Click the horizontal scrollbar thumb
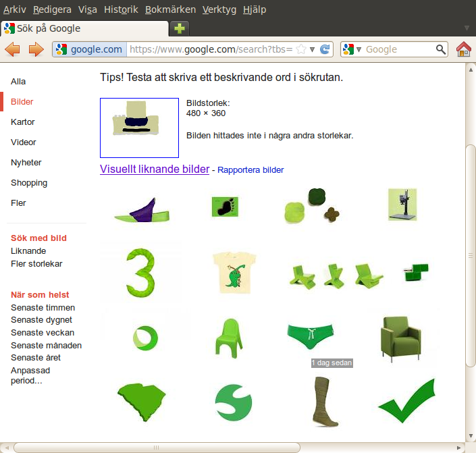The image size is (476, 453). (157, 447)
